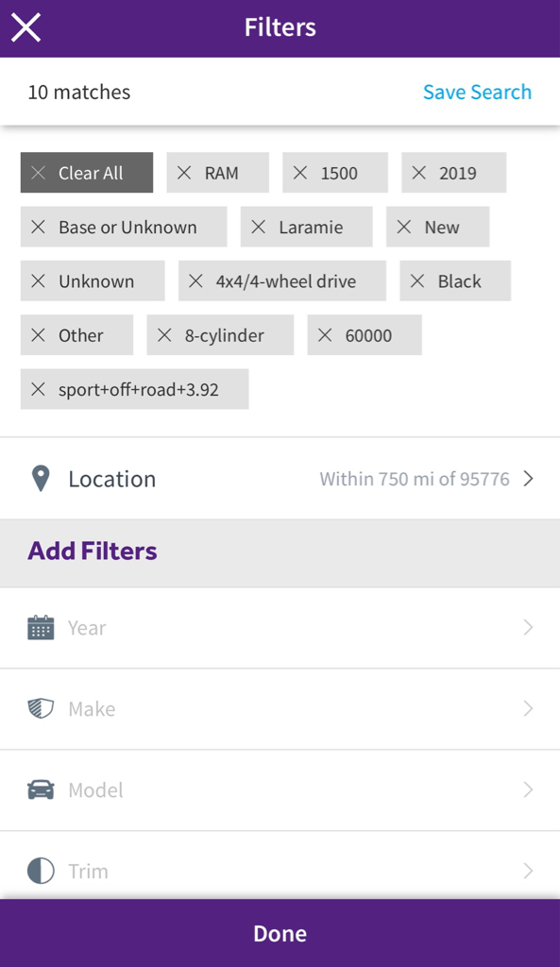Remove the Black color filter chip

tap(455, 281)
